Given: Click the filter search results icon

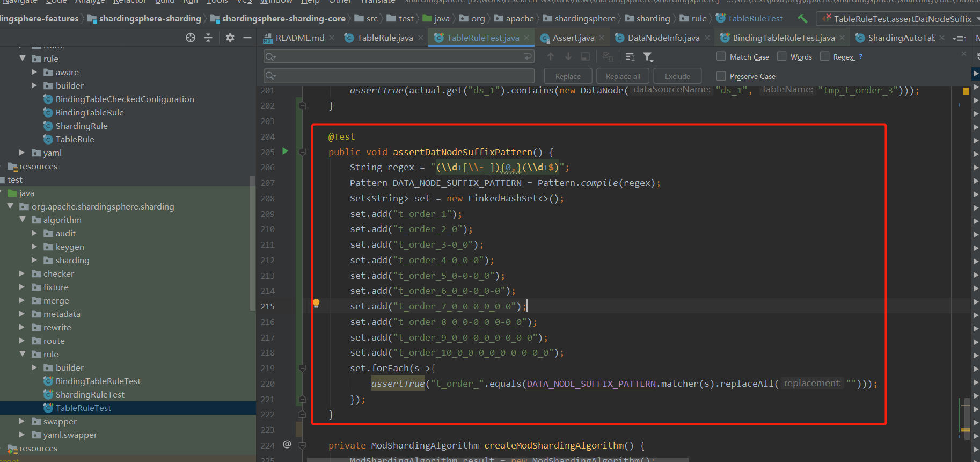Looking at the screenshot, I should pos(648,57).
